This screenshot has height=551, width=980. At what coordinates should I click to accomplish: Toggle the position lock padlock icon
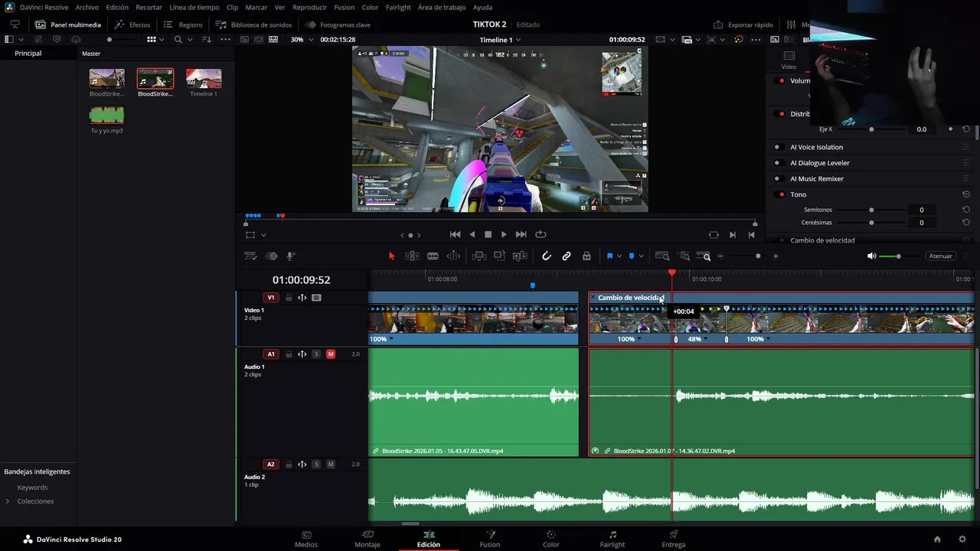(x=586, y=256)
